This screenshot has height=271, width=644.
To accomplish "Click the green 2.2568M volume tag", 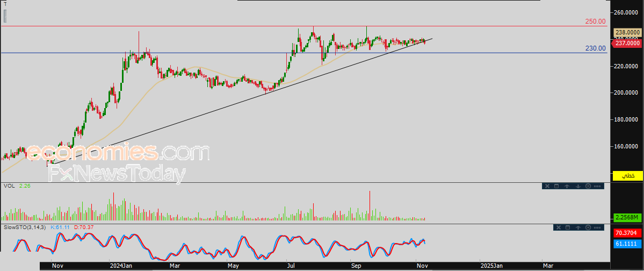I will (627, 217).
